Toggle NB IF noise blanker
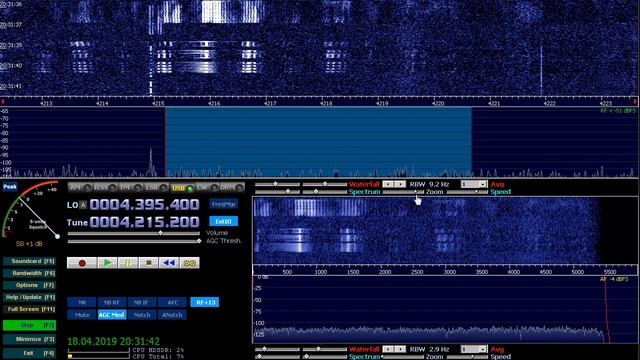 click(142, 302)
